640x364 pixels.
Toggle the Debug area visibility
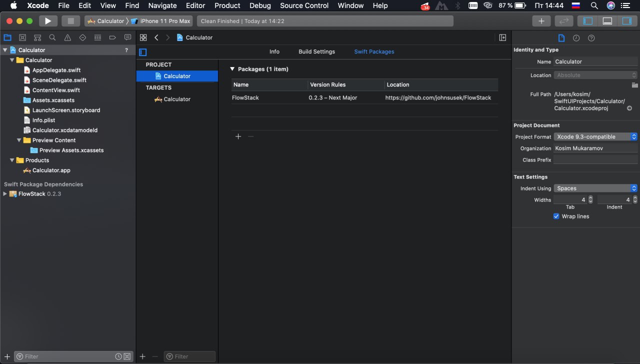(607, 21)
